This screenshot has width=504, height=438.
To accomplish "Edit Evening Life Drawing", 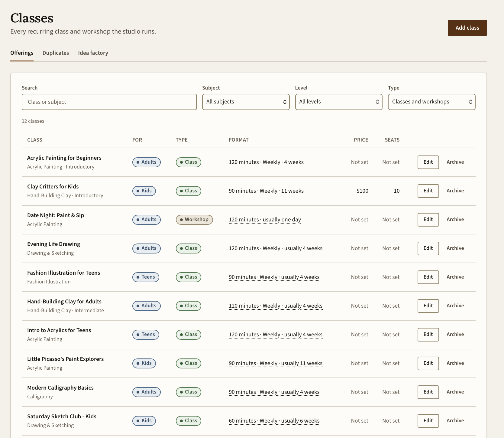I will pos(428,248).
